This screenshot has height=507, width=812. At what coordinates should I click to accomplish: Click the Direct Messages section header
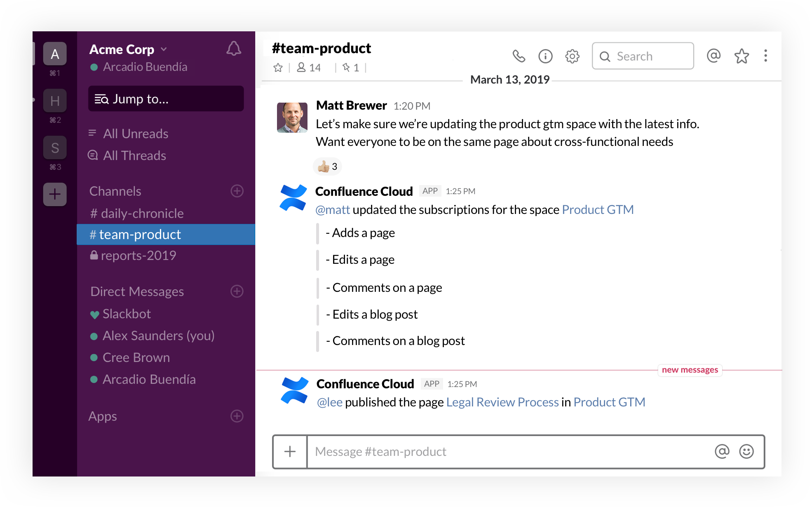click(x=137, y=291)
